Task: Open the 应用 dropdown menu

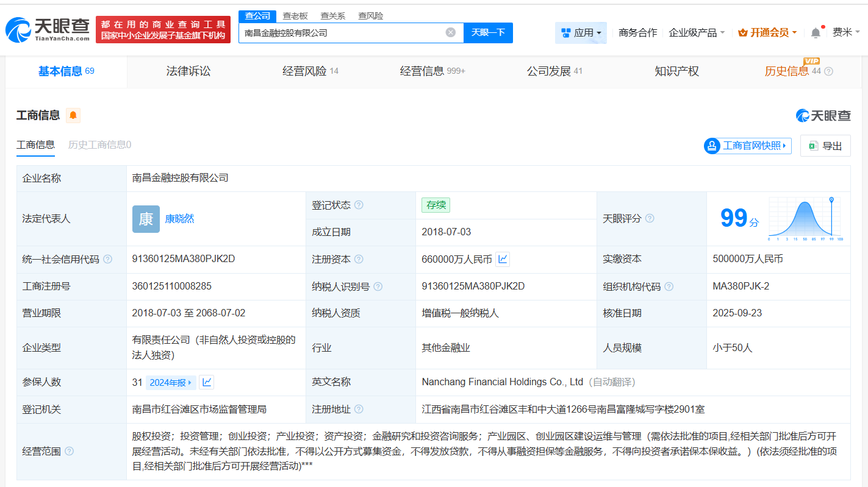Action: [580, 32]
